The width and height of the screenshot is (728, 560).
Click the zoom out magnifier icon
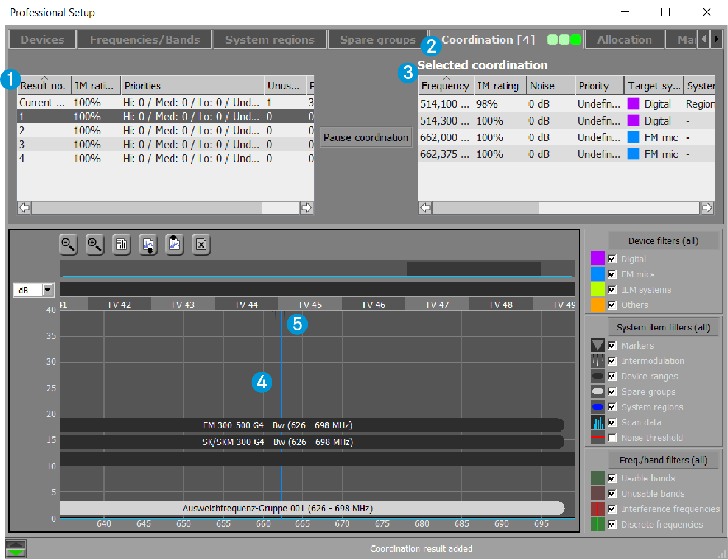click(x=68, y=244)
